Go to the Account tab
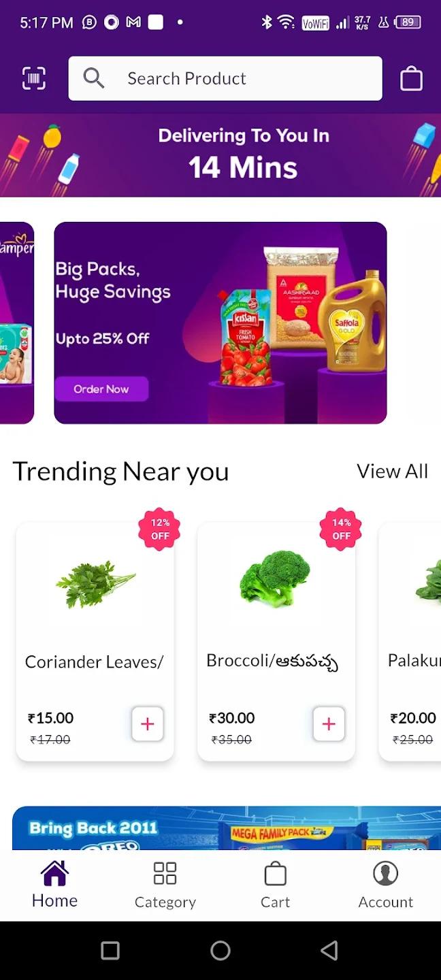Viewport: 441px width, 980px height. 386,885
